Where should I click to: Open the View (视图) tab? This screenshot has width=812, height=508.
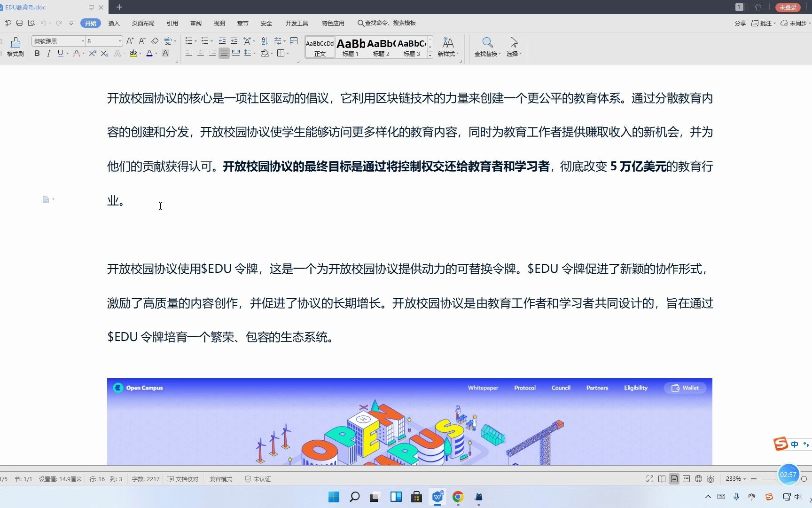click(219, 23)
